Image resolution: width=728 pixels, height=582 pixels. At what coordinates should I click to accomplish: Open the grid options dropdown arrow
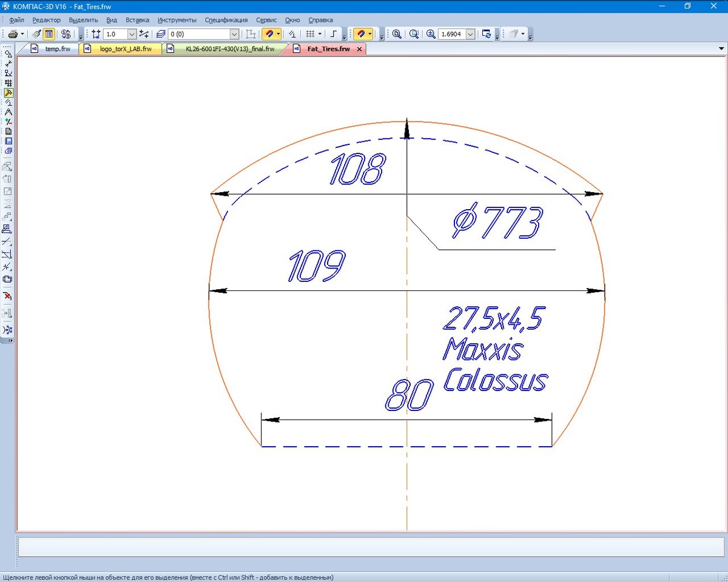pos(319,34)
